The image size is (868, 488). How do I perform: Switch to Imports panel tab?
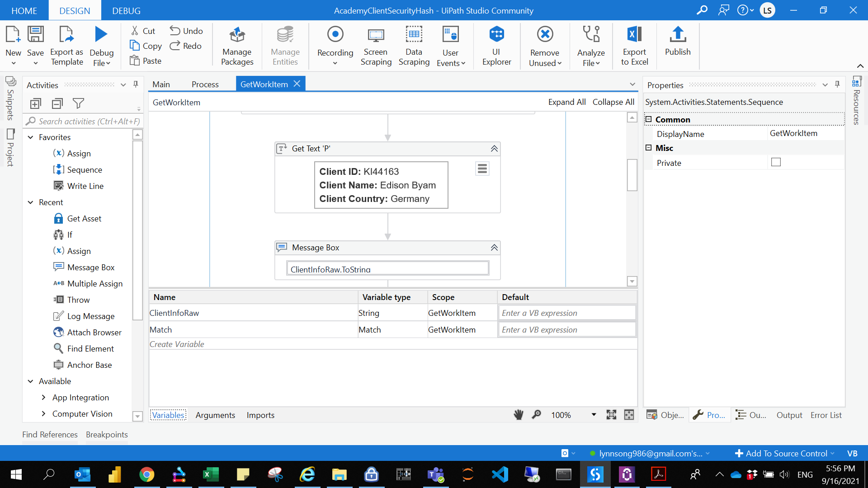click(x=260, y=415)
